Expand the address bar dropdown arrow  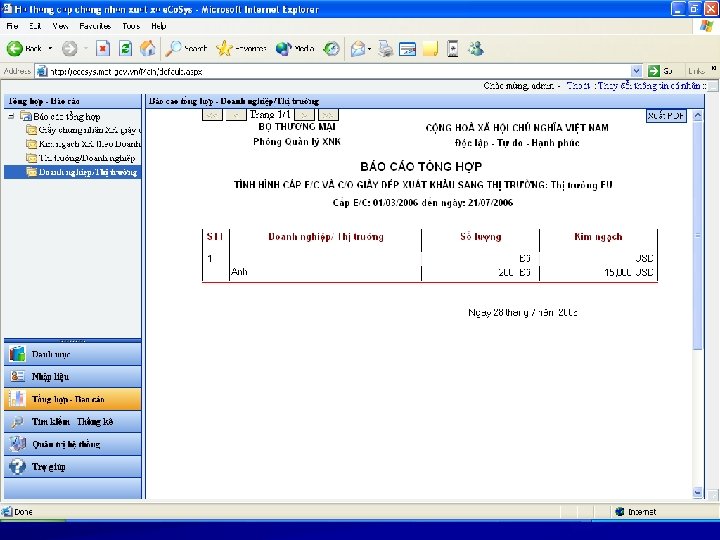[x=636, y=71]
